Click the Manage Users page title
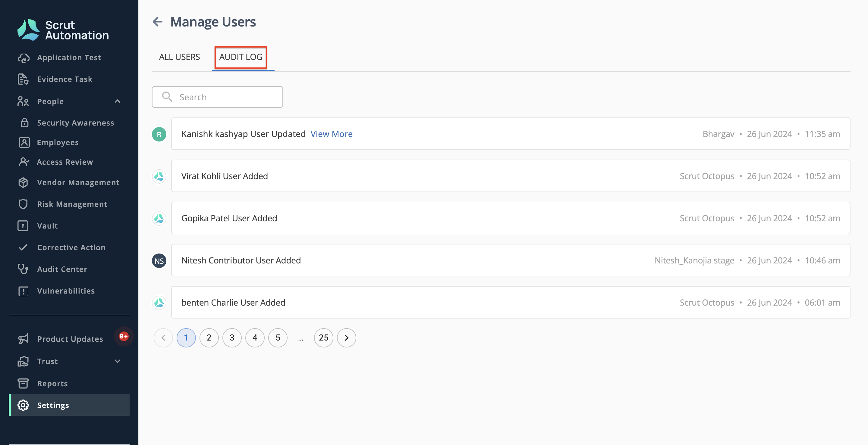868x445 pixels. click(213, 22)
